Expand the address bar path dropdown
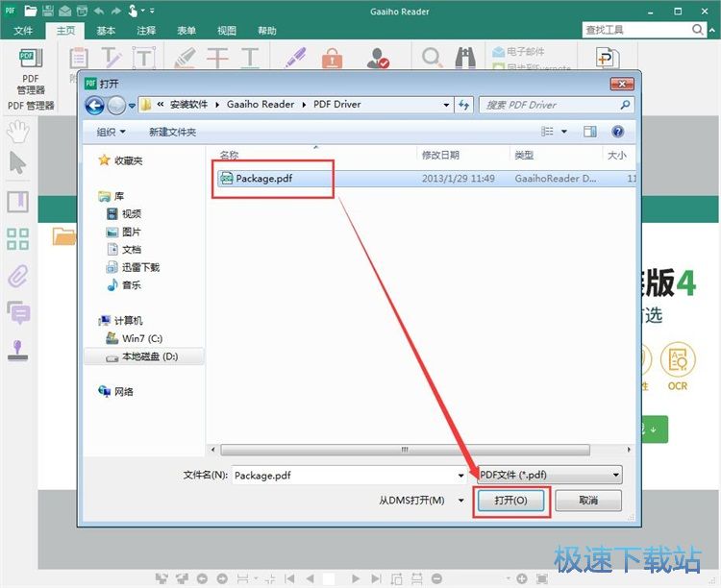 click(x=446, y=105)
